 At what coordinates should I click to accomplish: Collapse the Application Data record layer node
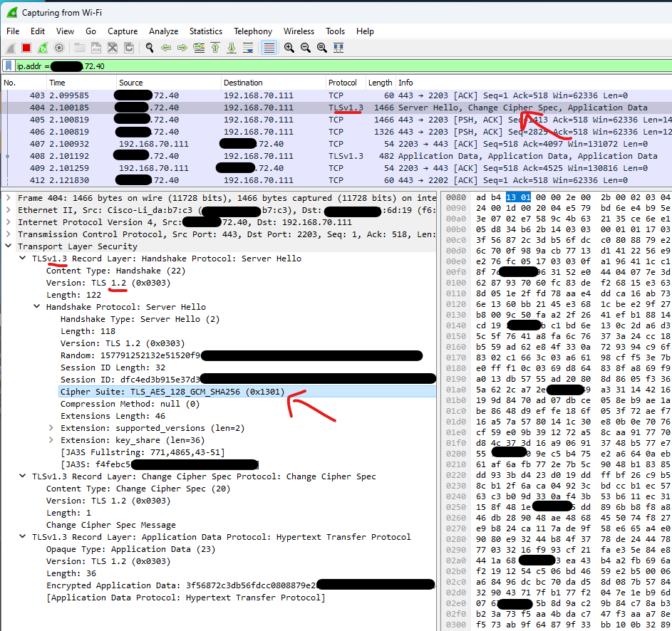click(x=22, y=537)
